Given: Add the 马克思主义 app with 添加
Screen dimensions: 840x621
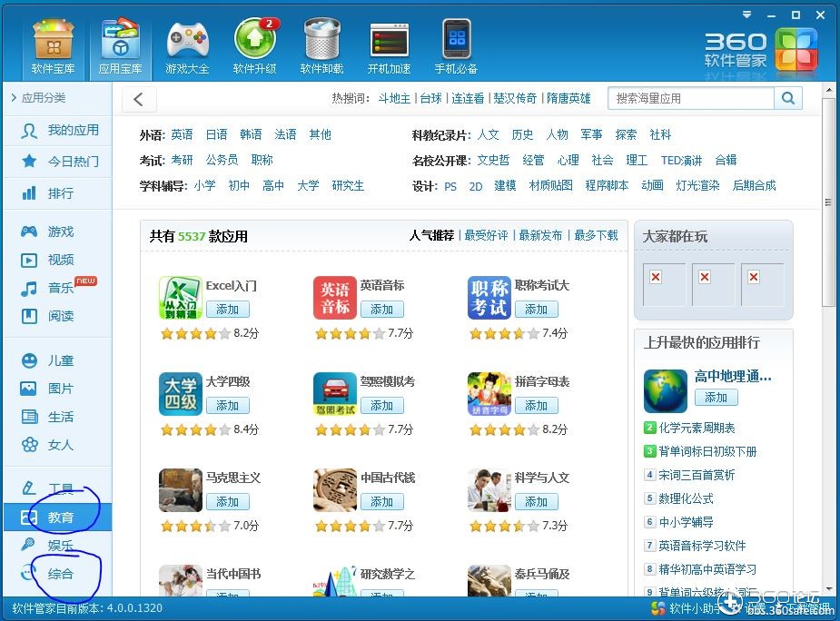Looking at the screenshot, I should coord(228,501).
